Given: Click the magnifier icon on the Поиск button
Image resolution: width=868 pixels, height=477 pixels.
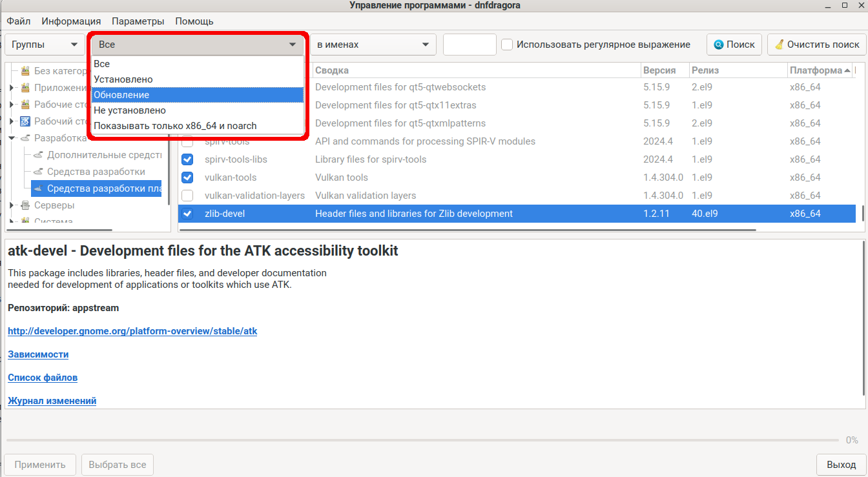Looking at the screenshot, I should (x=718, y=45).
